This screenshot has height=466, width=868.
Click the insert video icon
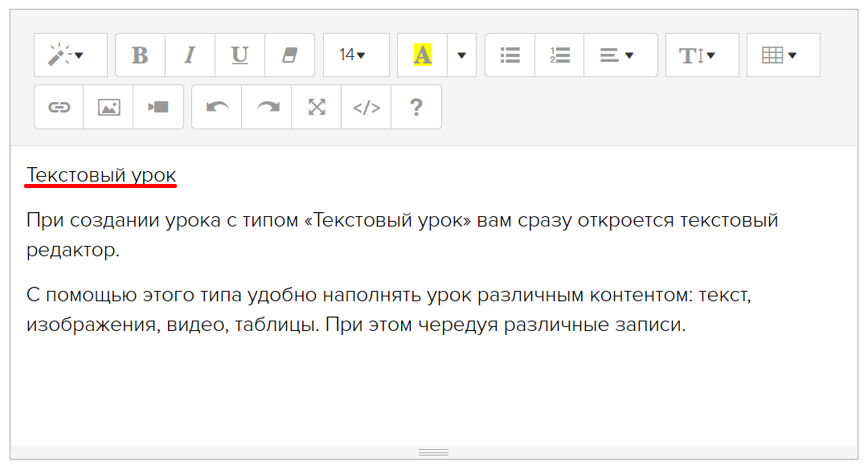coord(158,107)
